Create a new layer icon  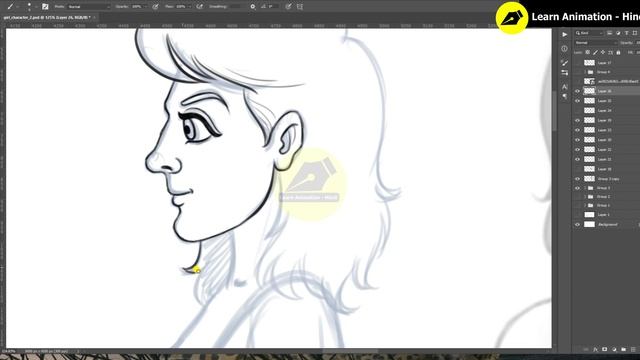coord(633,349)
